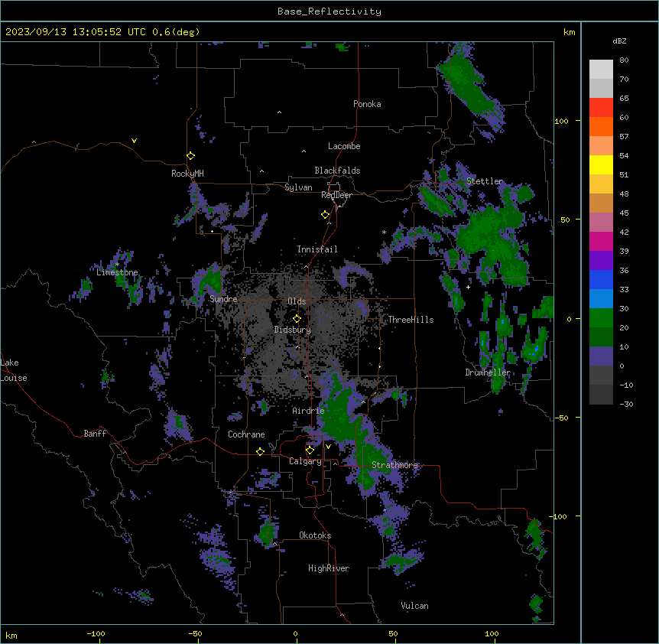Click the RedDeer city label

click(x=336, y=195)
